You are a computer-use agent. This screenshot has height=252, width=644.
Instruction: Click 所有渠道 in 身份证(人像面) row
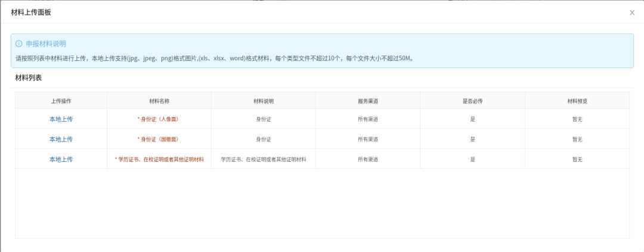(x=368, y=119)
